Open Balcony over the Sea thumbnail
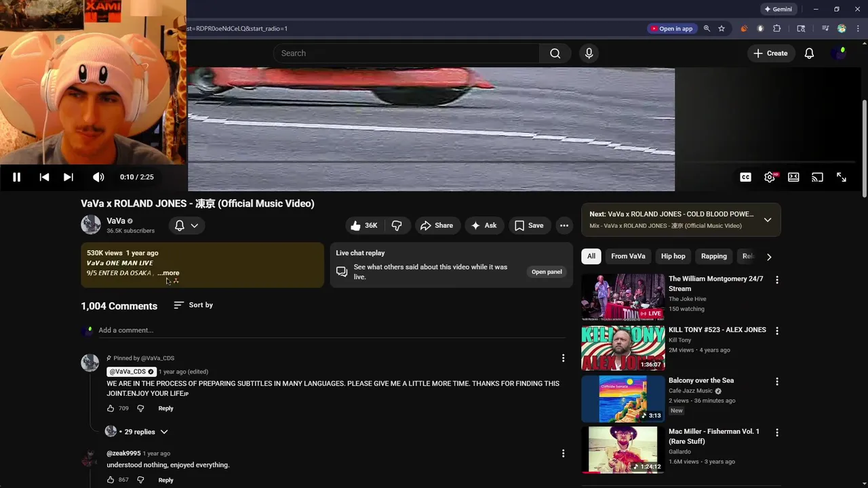This screenshot has width=868, height=488. [x=623, y=399]
